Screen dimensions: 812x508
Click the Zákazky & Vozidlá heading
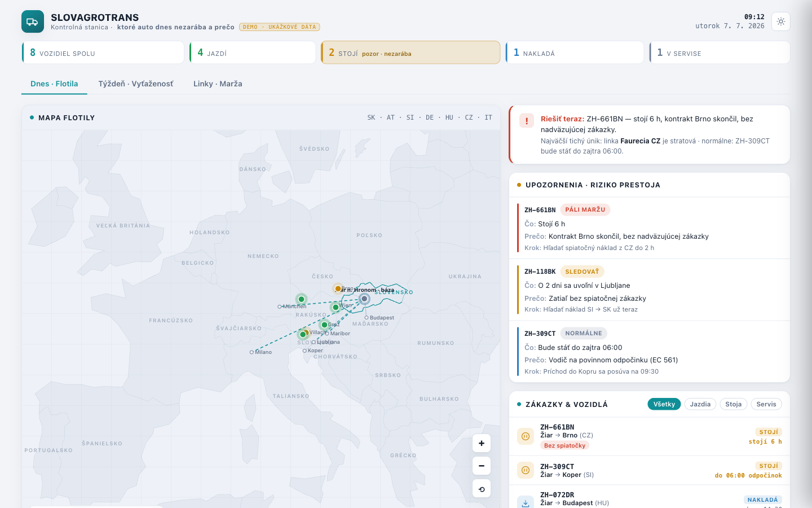[567, 405]
